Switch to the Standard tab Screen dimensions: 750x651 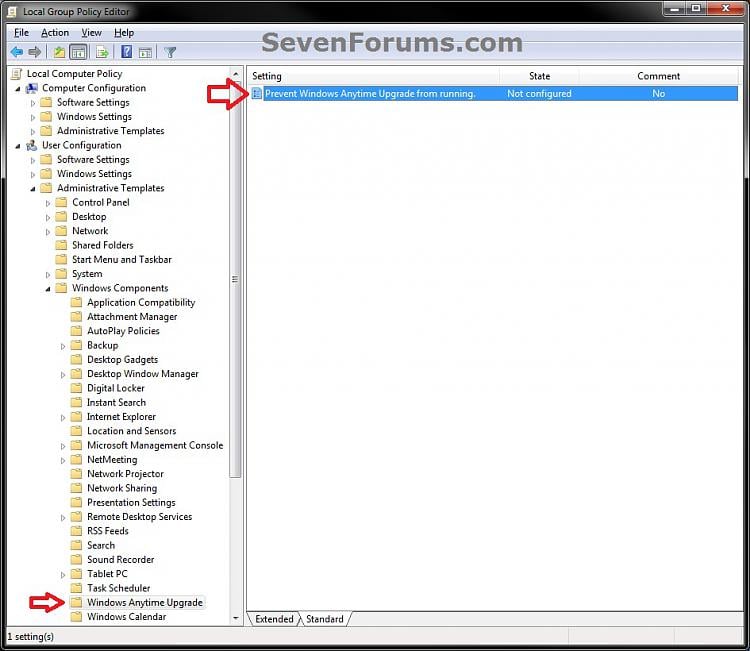coord(325,619)
